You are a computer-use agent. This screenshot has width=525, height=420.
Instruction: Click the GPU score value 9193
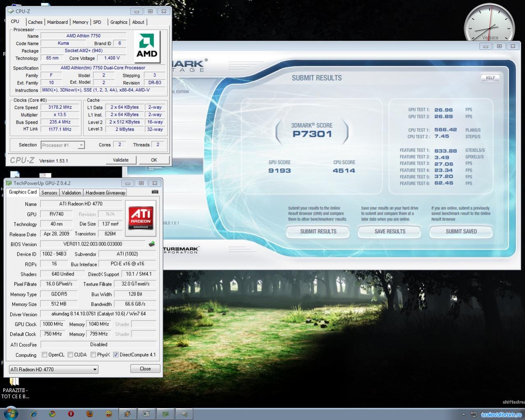(280, 170)
